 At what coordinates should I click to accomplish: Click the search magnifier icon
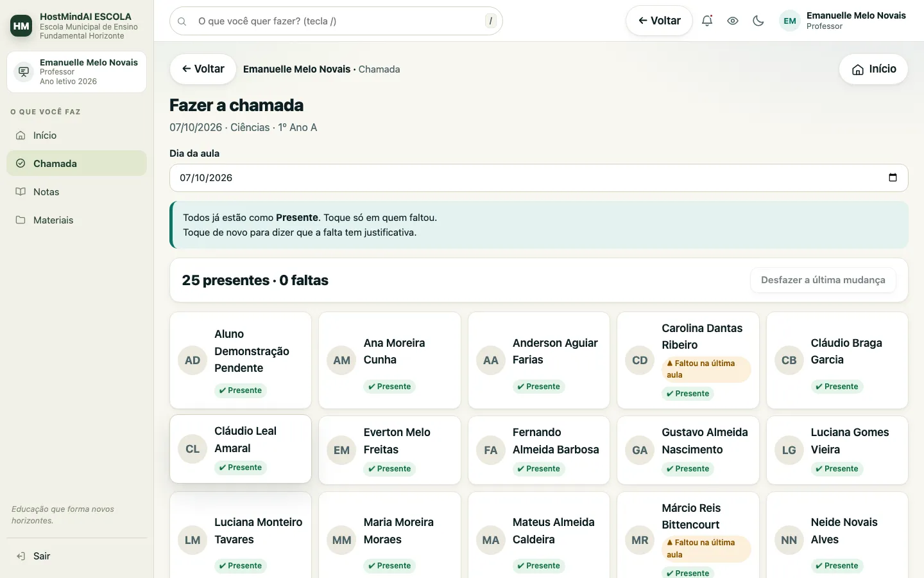182,21
